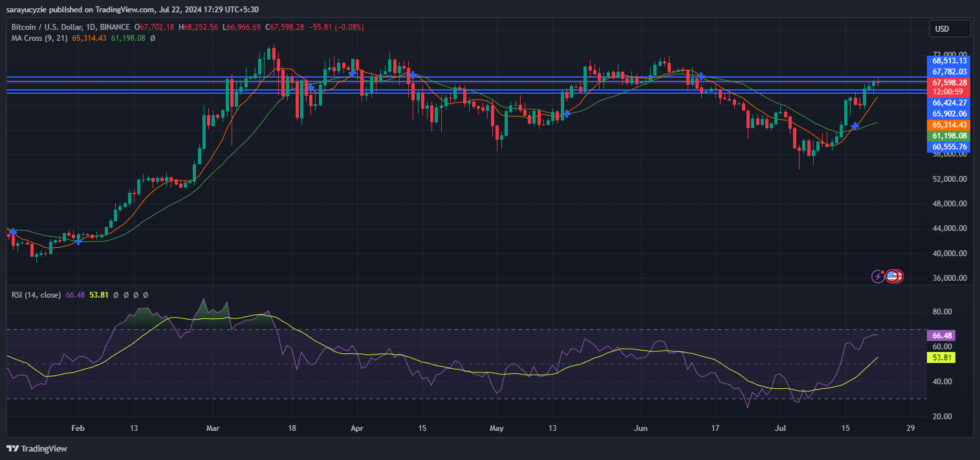Click the green 61,198.08 MA axis label
Viewport: 980px width, 460px height.
[x=949, y=135]
